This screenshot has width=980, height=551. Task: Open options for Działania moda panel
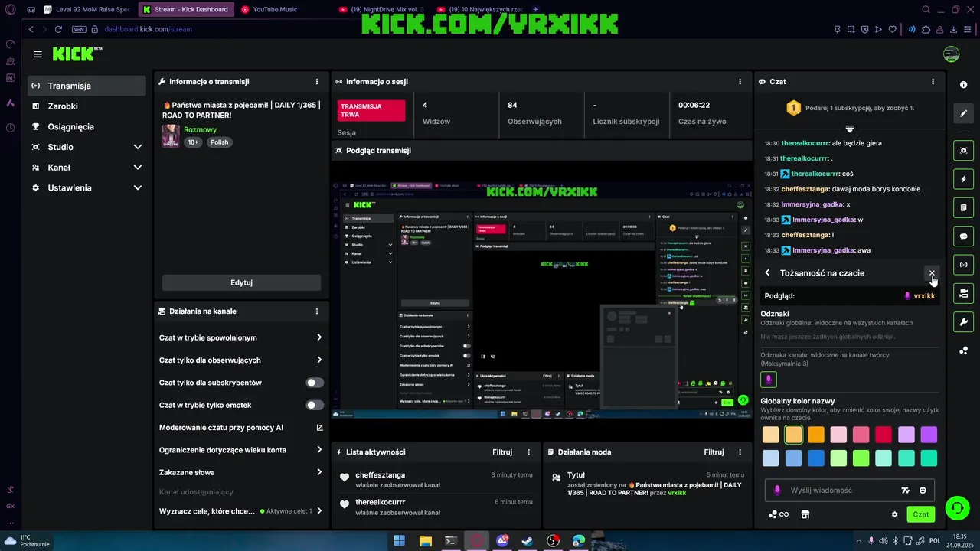[x=740, y=452]
